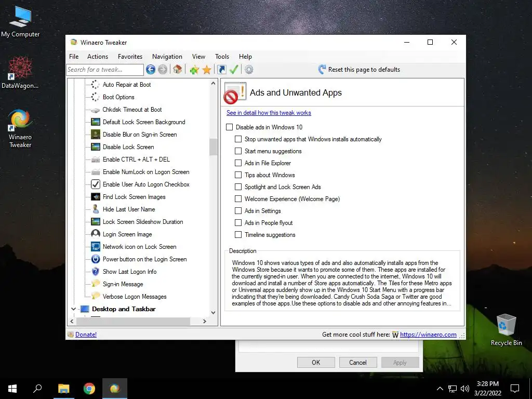This screenshot has height=399, width=532.
Task: Open the View menu
Action: [198, 56]
